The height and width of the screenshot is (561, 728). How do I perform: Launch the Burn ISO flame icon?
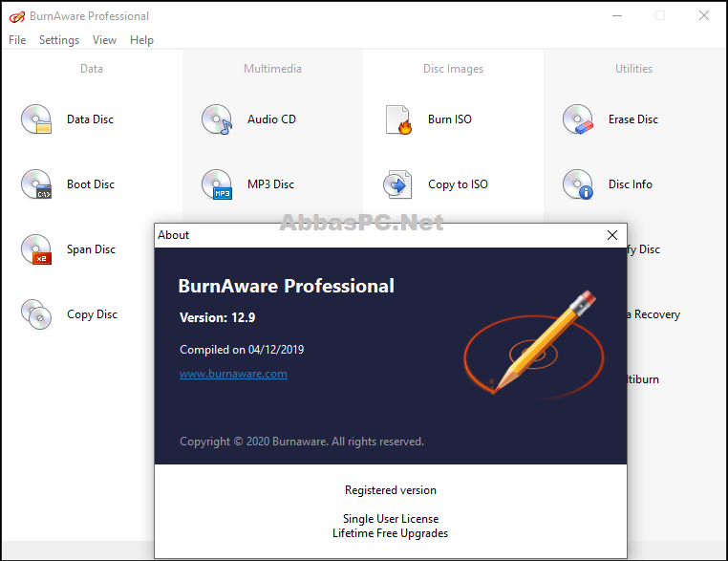point(398,119)
